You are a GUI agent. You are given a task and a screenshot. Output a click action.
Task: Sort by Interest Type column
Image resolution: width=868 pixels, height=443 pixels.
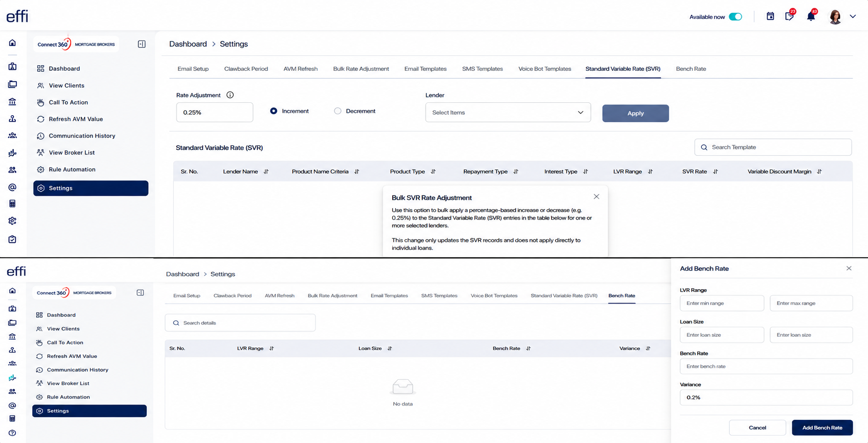click(586, 172)
